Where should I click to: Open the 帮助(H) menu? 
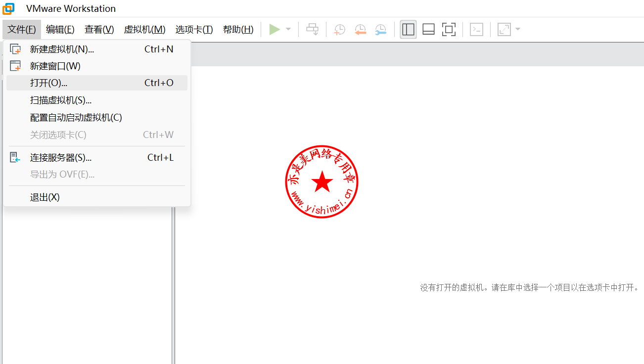click(x=238, y=30)
